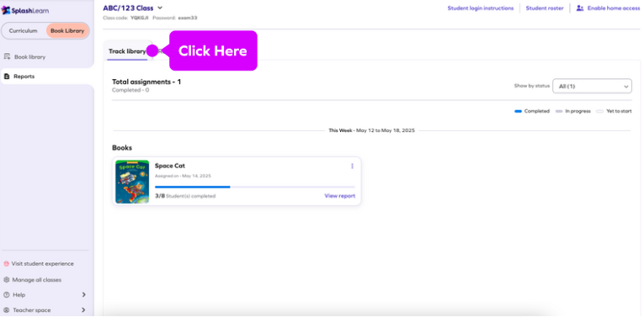Click the Manage all classes gear icon
Viewport: 644px width, 317px height.
pos(6,280)
